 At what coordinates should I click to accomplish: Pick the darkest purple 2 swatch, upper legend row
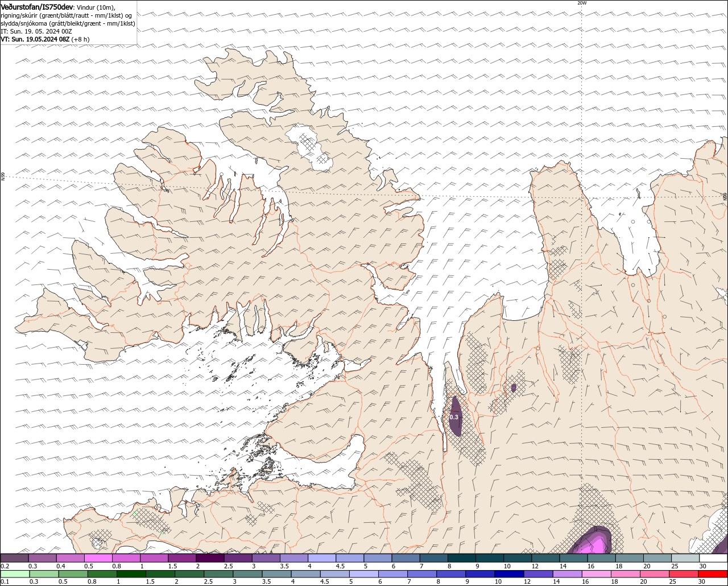210,558
